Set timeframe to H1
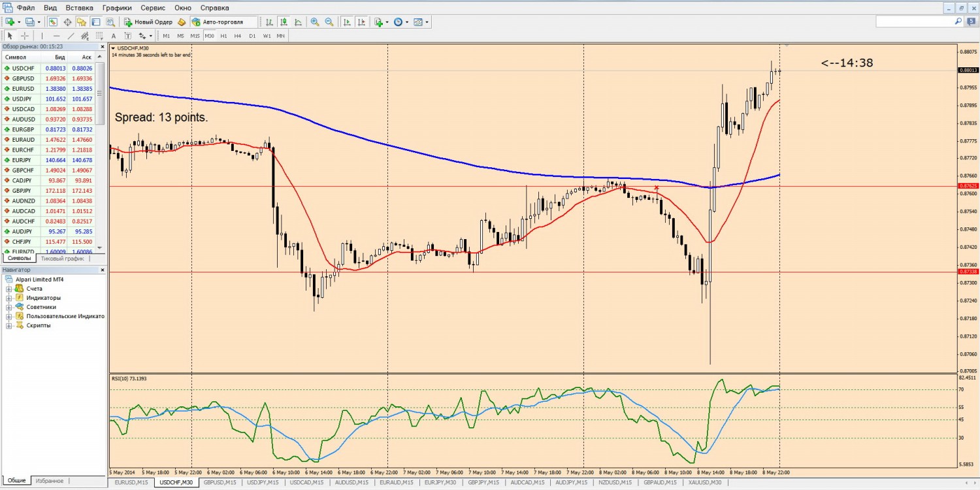 (224, 36)
